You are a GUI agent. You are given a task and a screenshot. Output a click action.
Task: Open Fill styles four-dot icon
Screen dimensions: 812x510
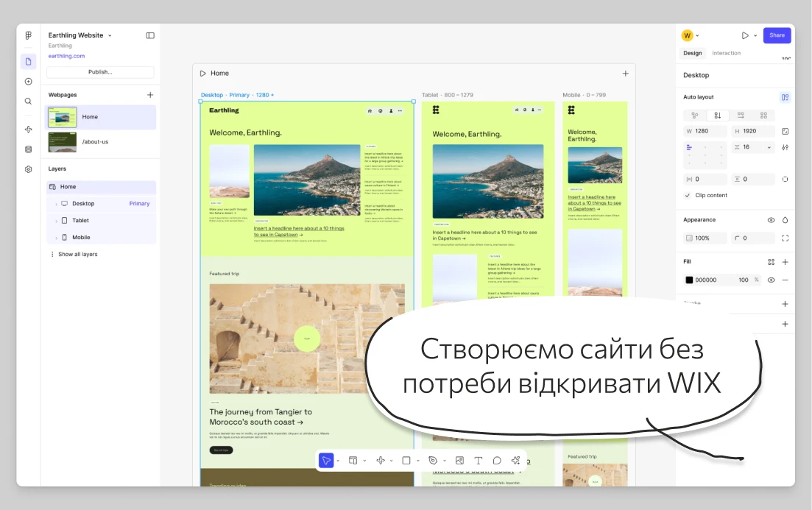click(771, 262)
